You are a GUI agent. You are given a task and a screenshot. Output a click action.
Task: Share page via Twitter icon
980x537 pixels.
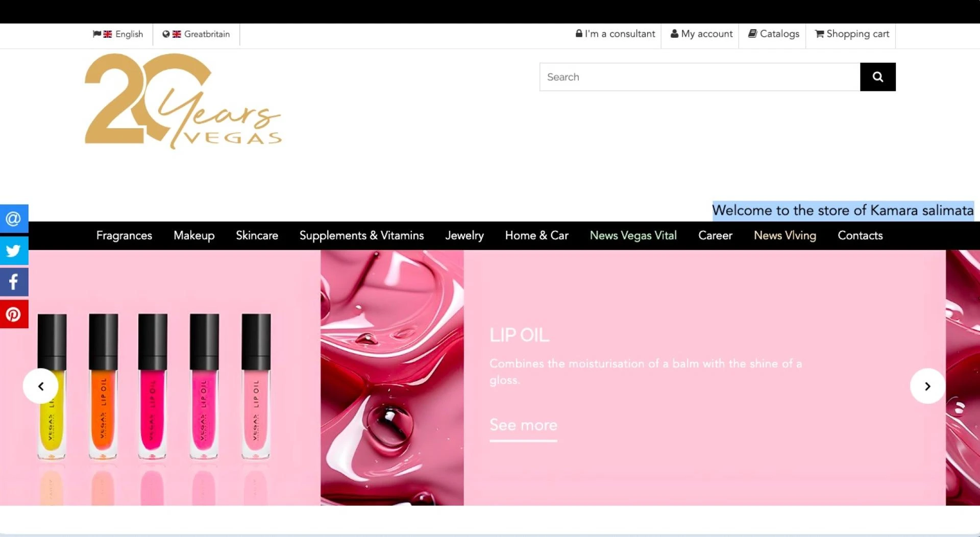(x=14, y=250)
